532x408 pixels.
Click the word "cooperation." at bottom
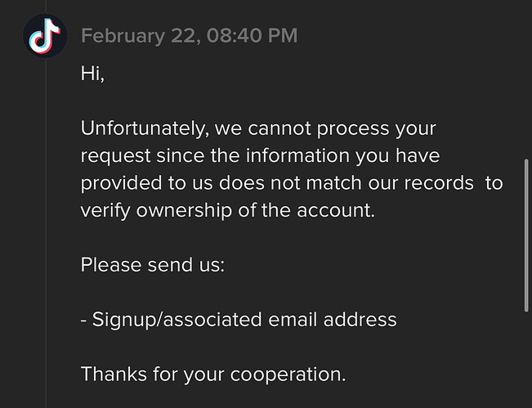pos(288,374)
